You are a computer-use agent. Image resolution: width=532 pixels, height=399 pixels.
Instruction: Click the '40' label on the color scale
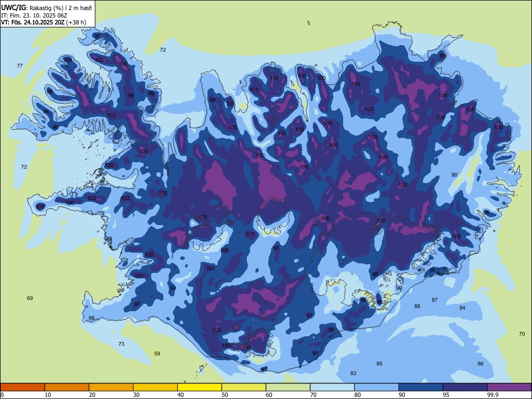tap(181, 395)
